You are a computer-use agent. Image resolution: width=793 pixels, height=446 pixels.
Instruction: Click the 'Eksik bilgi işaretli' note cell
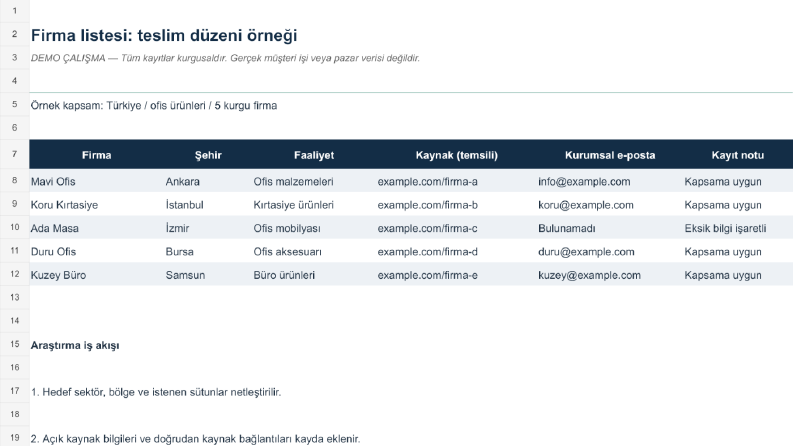[x=725, y=228]
